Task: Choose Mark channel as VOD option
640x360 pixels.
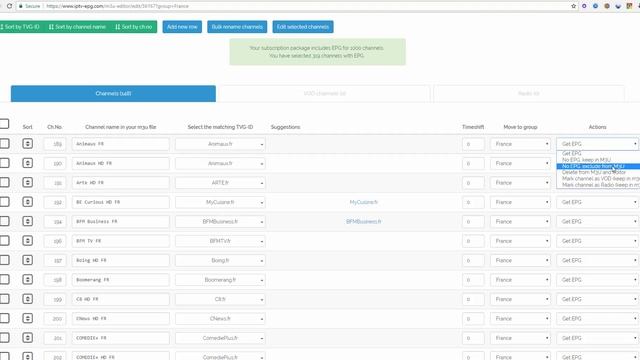Action: click(x=598, y=179)
